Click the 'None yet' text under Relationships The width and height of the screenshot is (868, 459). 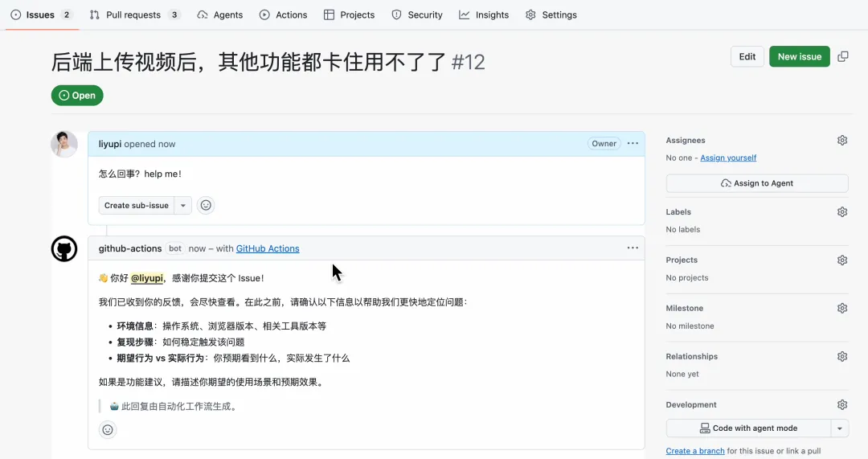[x=682, y=374]
